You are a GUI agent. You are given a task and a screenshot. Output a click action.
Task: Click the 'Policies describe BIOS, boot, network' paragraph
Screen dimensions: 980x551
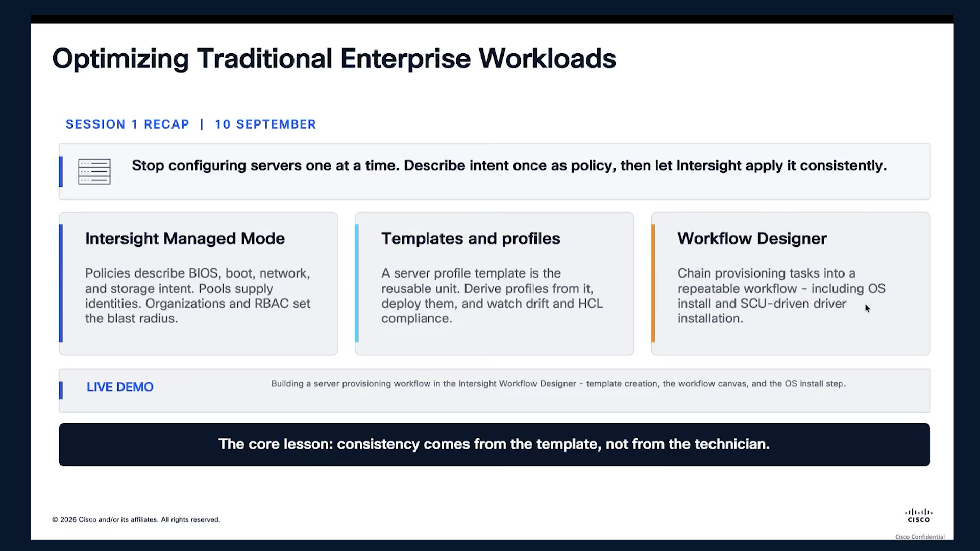[x=198, y=296]
